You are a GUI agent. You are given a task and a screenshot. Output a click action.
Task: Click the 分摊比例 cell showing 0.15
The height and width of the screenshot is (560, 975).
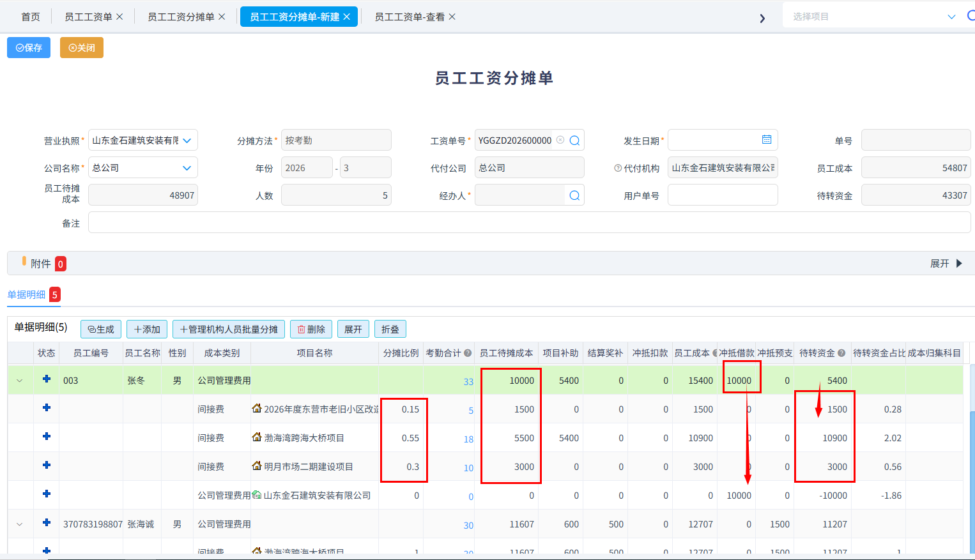click(x=401, y=409)
